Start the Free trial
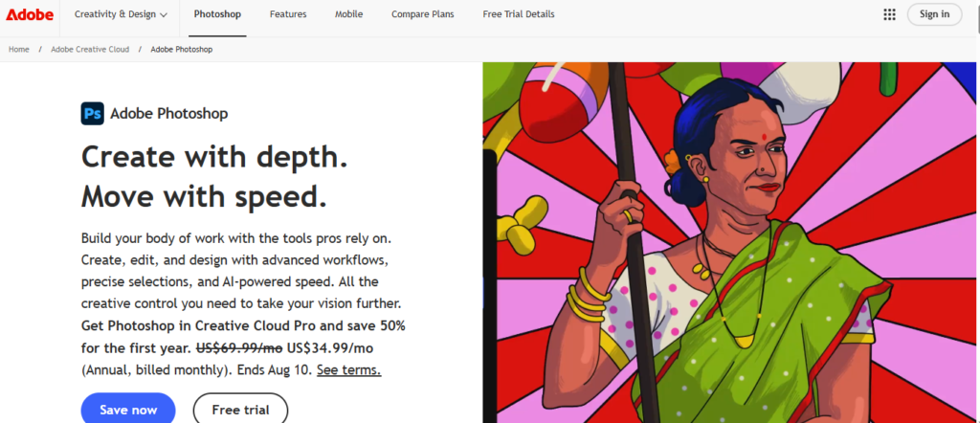Image resolution: width=980 pixels, height=423 pixels. 240,410
